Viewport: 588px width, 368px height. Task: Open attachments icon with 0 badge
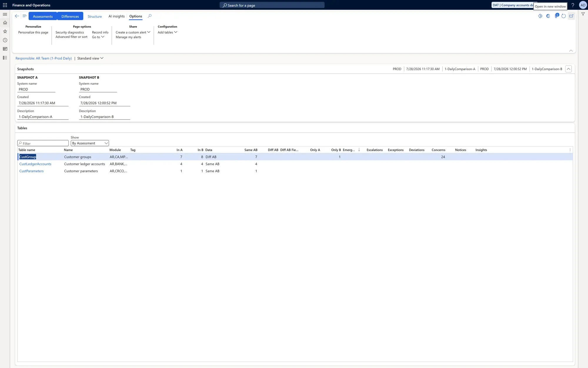click(556, 16)
